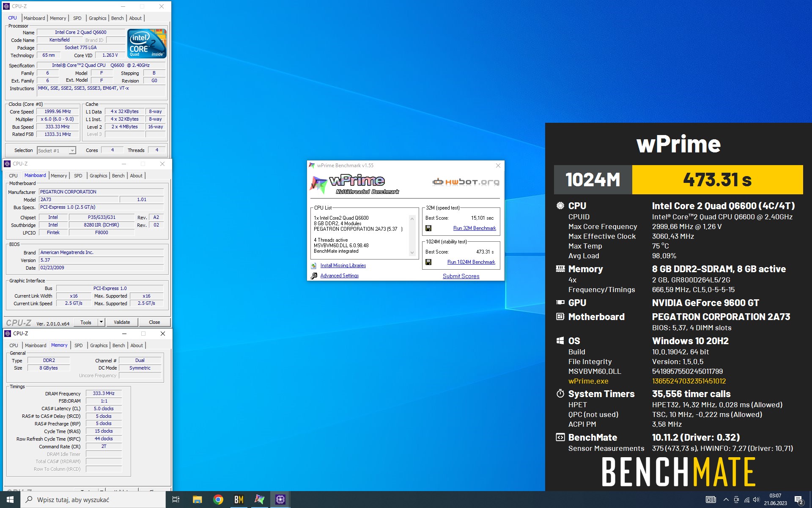Click wPrime.exe yellow text in BenchMate
The image size is (812, 508).
point(588,381)
